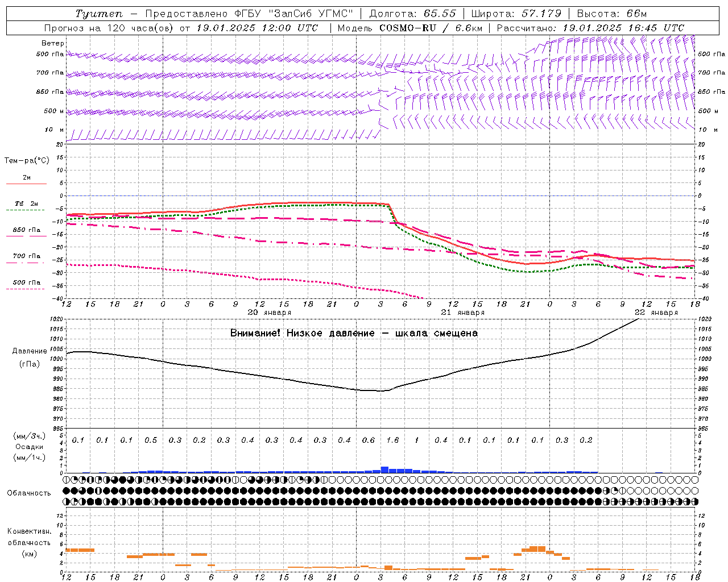
Task: Click the Высота: 66м header field
Action: [x=612, y=14]
